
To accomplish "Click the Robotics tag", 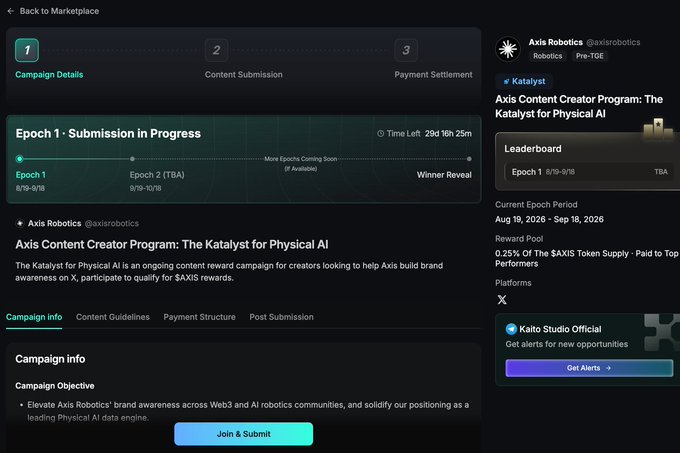I will (547, 56).
